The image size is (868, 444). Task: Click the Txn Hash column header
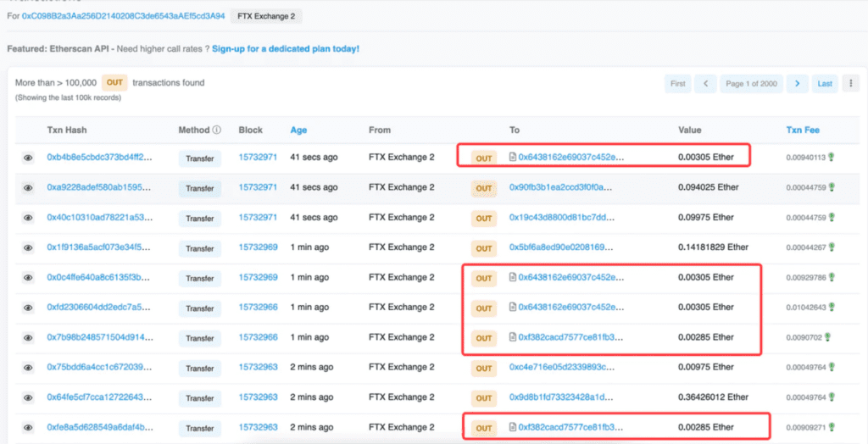tap(67, 130)
